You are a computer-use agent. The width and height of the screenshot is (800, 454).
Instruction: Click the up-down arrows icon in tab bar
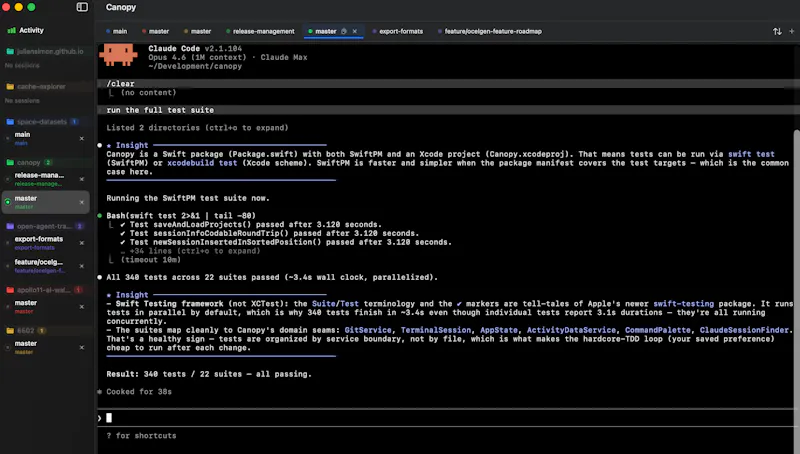click(x=777, y=32)
